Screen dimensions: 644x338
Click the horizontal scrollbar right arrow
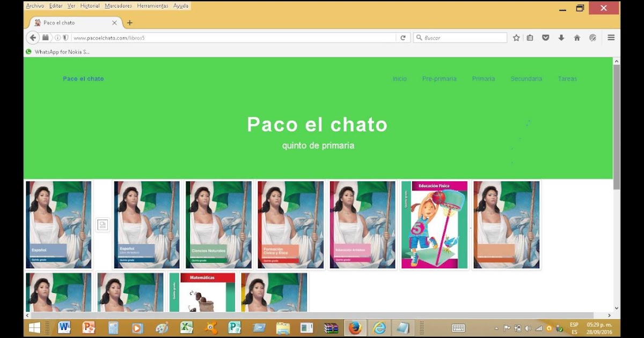609,315
